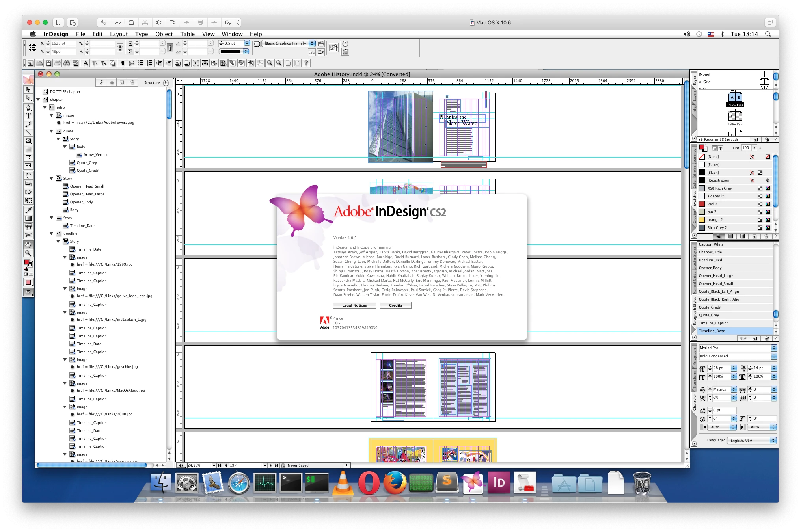
Task: Open the Table menu
Action: (x=187, y=34)
